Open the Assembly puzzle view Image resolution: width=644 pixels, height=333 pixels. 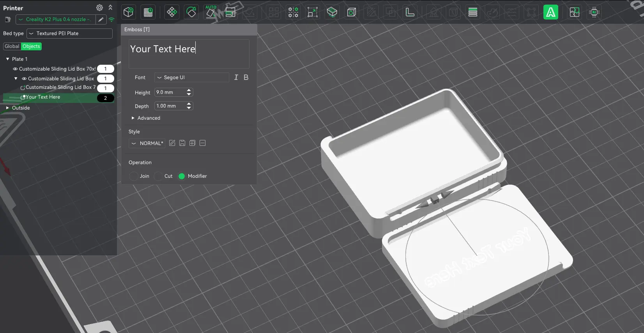(x=575, y=12)
